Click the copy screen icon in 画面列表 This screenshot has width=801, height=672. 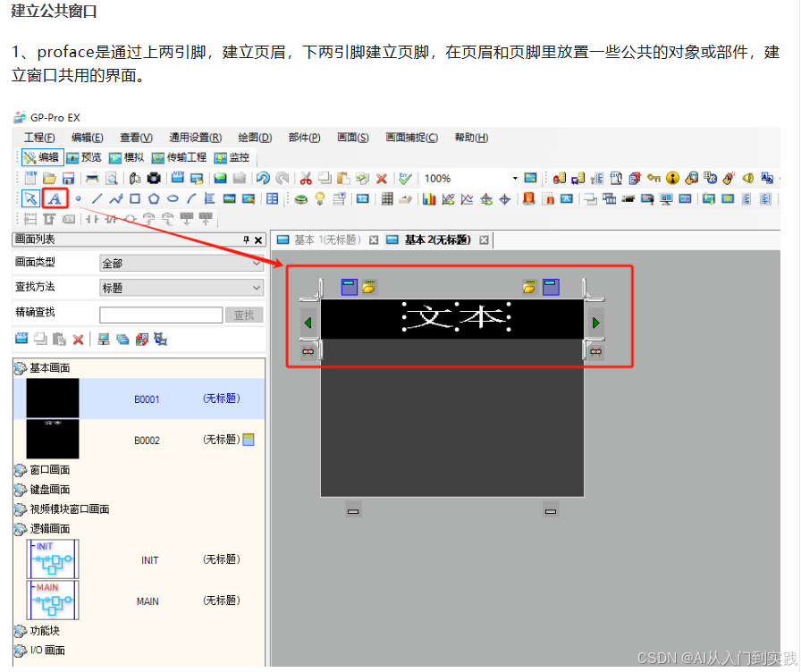(x=39, y=338)
